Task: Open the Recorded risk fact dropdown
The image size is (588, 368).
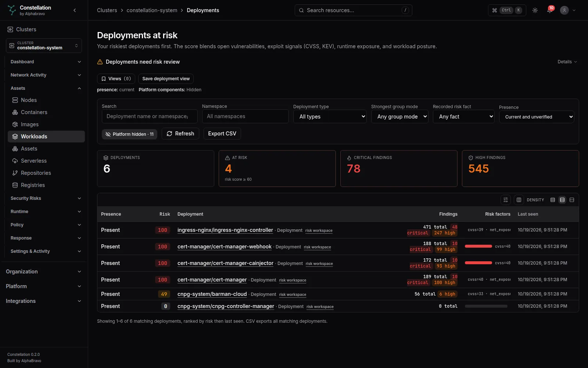Action: 464,117
